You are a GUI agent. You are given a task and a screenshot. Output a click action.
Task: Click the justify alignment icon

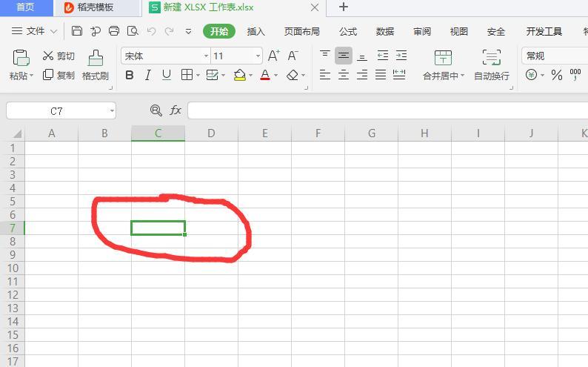click(381, 75)
